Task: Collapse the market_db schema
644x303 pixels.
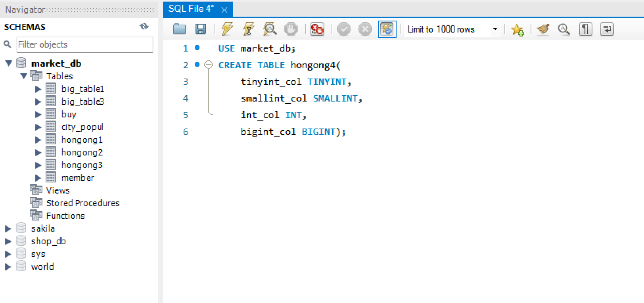Action: coord(8,63)
